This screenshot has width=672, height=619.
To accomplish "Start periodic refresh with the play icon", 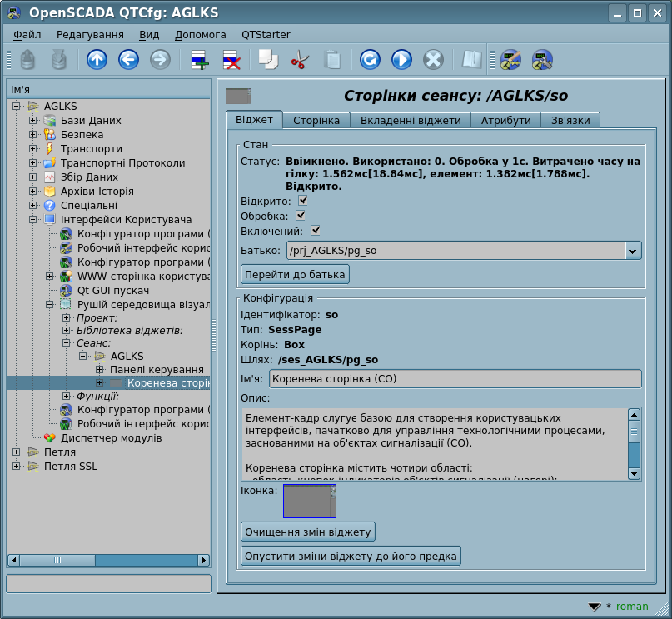I will click(401, 60).
